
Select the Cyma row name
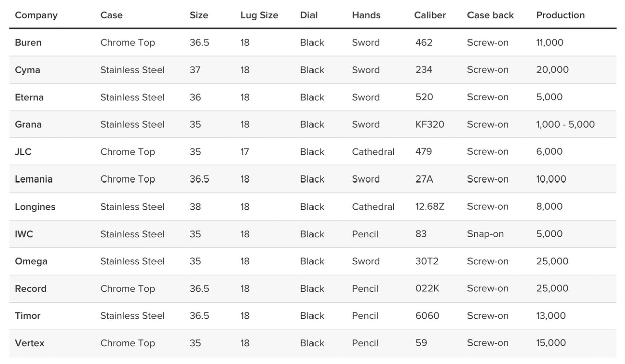pos(27,70)
